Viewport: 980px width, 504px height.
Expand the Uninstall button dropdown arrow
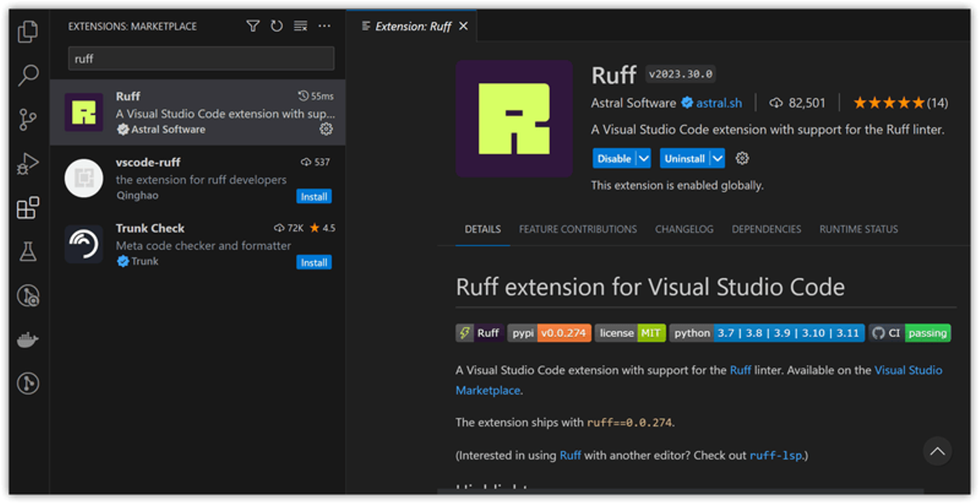pyautogui.click(x=717, y=159)
